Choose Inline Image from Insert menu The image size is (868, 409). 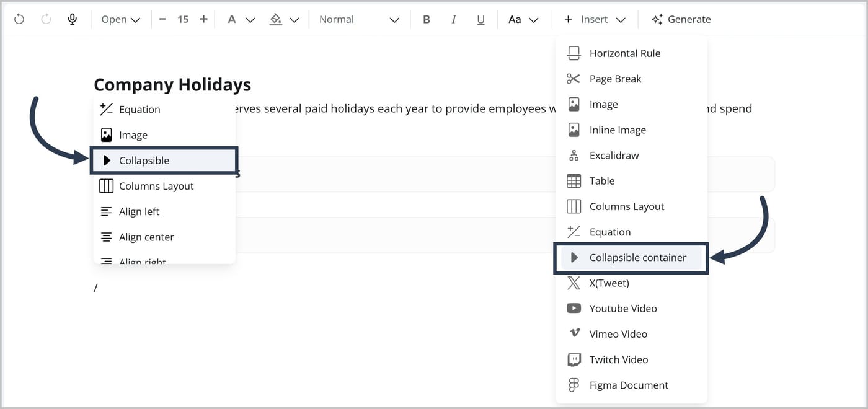631,130
